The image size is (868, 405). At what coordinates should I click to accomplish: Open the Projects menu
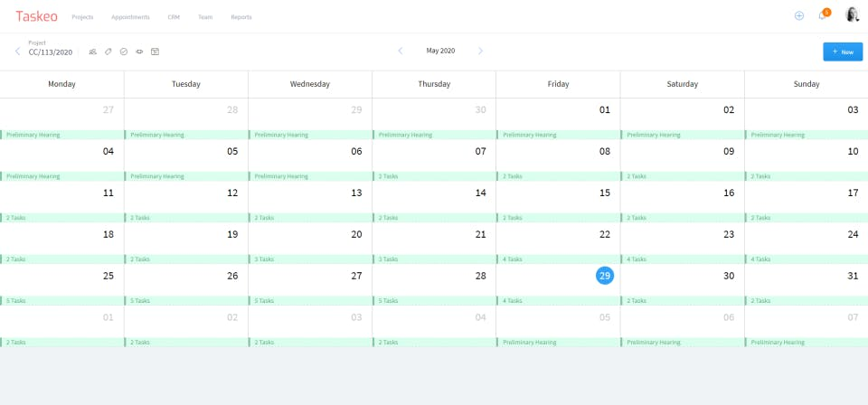82,17
